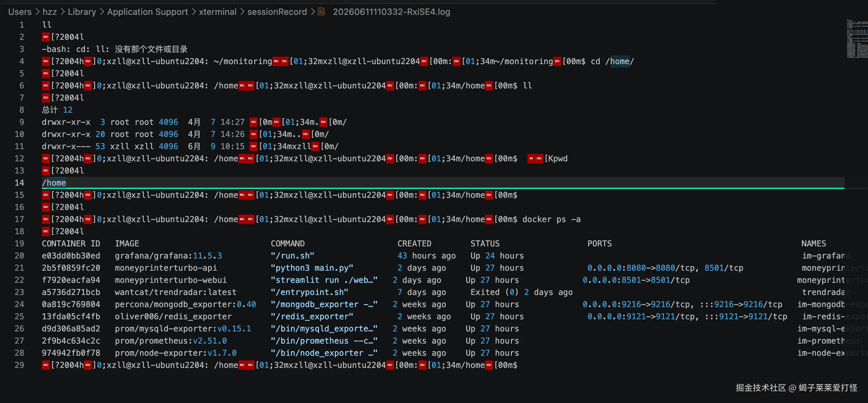Screen dimensions: 868x403
Task: Click the "7 days ago" created value
Action: pyautogui.click(x=422, y=292)
